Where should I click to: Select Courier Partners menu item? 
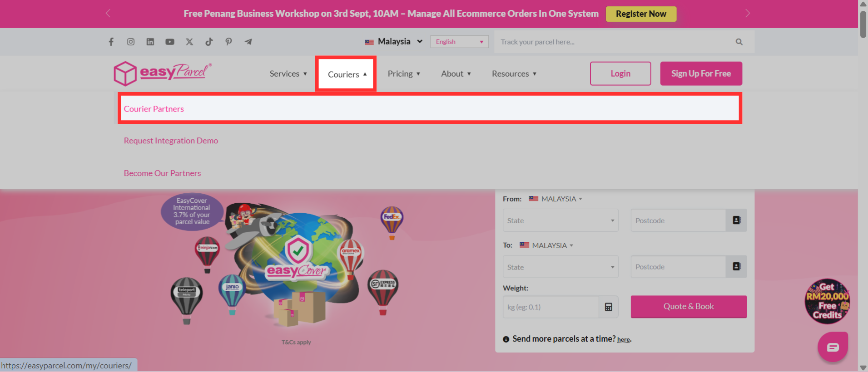point(430,108)
